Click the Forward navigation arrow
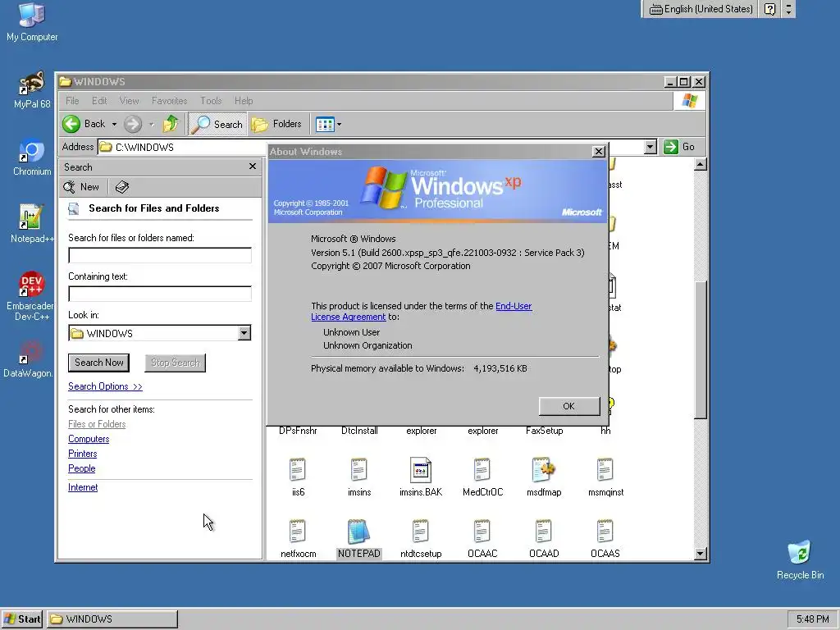840x630 pixels. (x=133, y=124)
